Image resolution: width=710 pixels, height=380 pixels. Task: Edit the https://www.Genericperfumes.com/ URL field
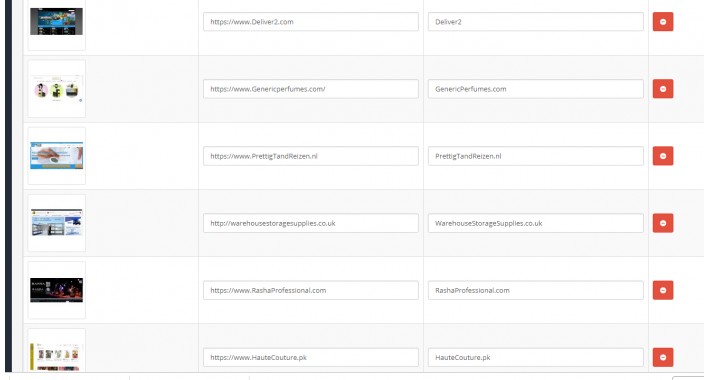coord(311,89)
